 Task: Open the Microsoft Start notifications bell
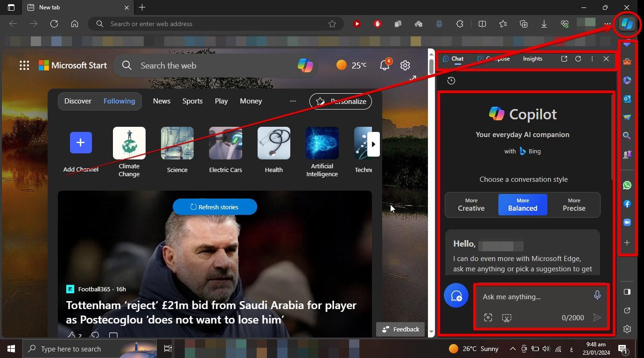(385, 65)
